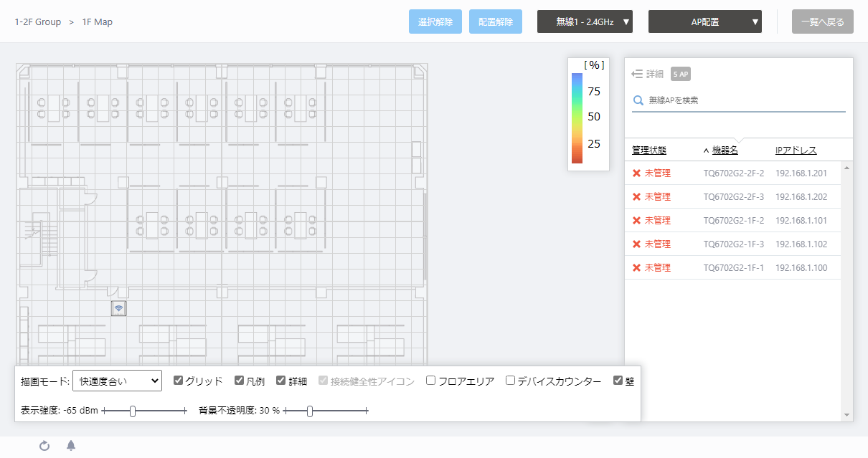Sort by 管理状態 column header
Image resolution: width=868 pixels, height=458 pixels.
coord(649,150)
